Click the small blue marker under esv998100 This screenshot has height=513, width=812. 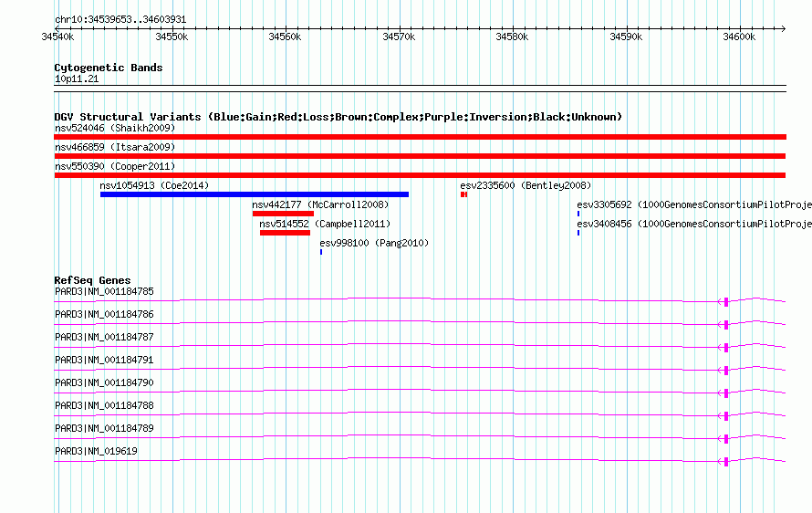tap(321, 252)
